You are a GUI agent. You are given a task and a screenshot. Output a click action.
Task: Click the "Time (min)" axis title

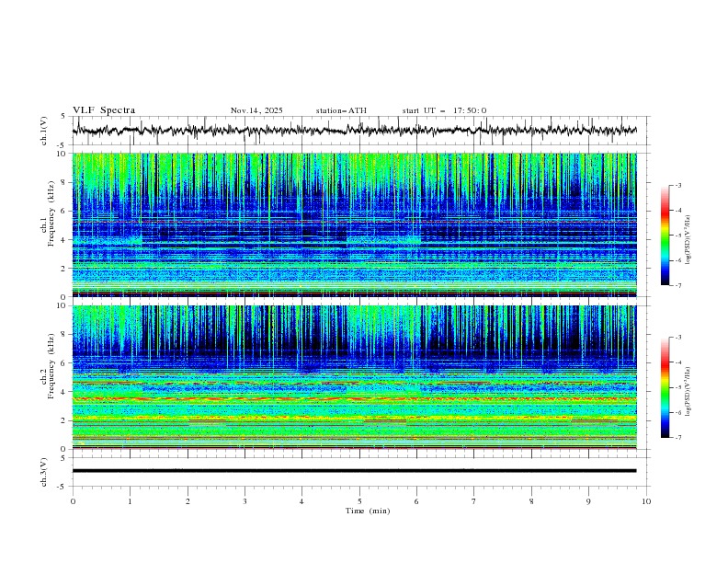pyautogui.click(x=368, y=511)
